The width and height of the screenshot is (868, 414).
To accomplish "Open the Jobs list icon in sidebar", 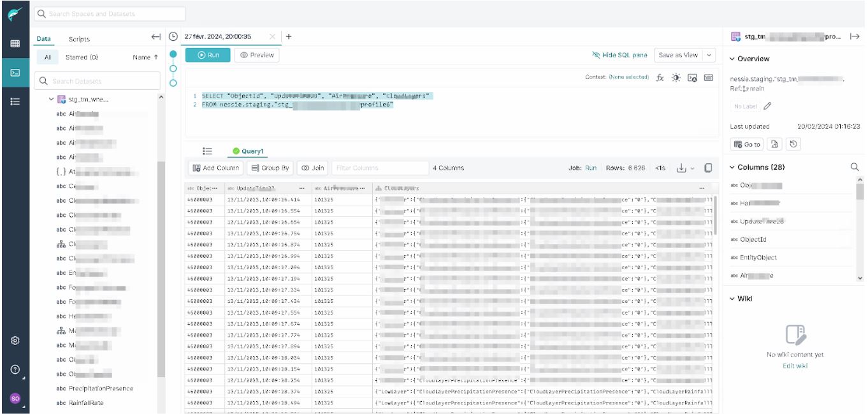I will coord(15,101).
